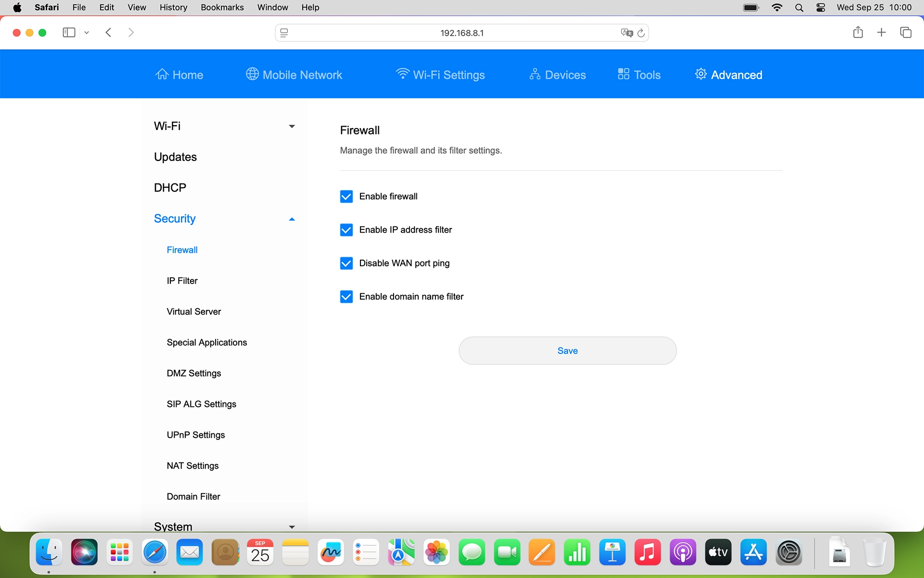
Task: Uncheck Enable domain name filter
Action: 346,297
